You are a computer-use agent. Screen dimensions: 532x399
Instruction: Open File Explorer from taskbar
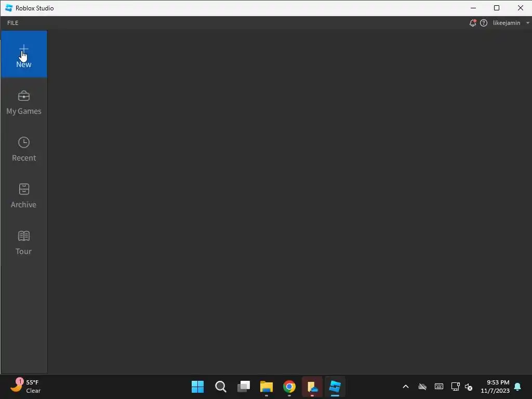267,387
